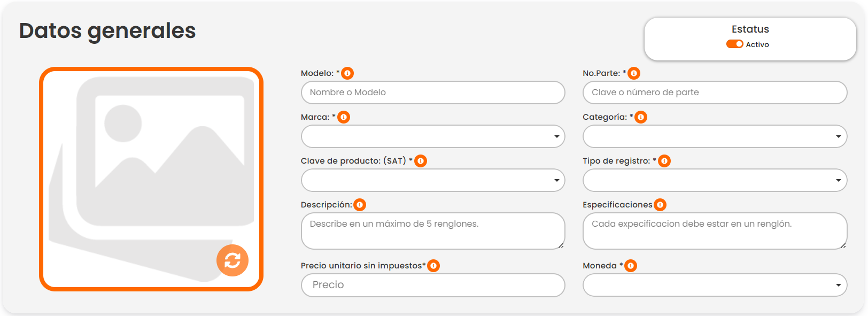Focus the Precio input field
868x316 pixels.
point(433,285)
